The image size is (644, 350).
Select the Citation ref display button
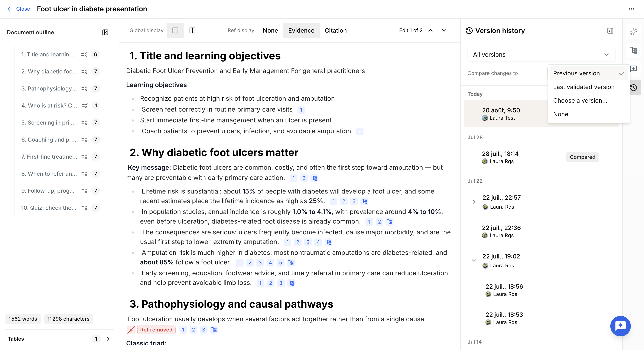tap(335, 30)
